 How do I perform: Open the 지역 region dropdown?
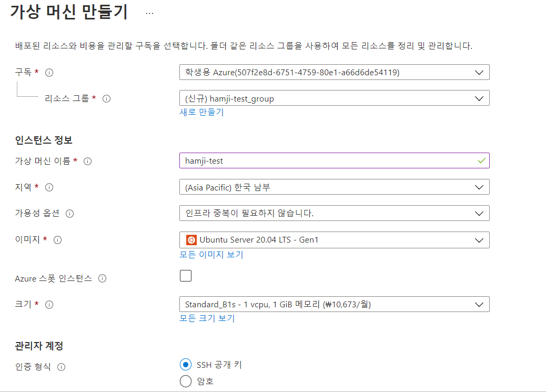click(x=335, y=187)
